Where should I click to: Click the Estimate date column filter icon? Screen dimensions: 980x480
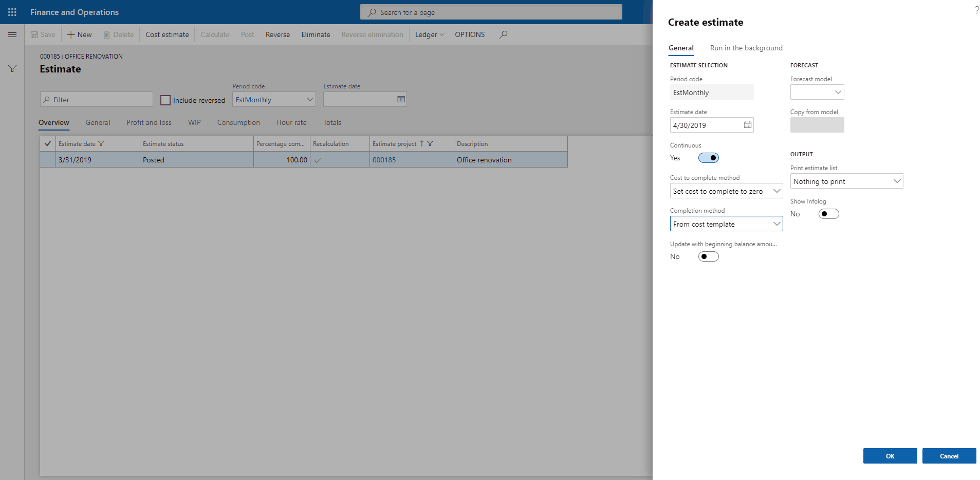tap(101, 144)
